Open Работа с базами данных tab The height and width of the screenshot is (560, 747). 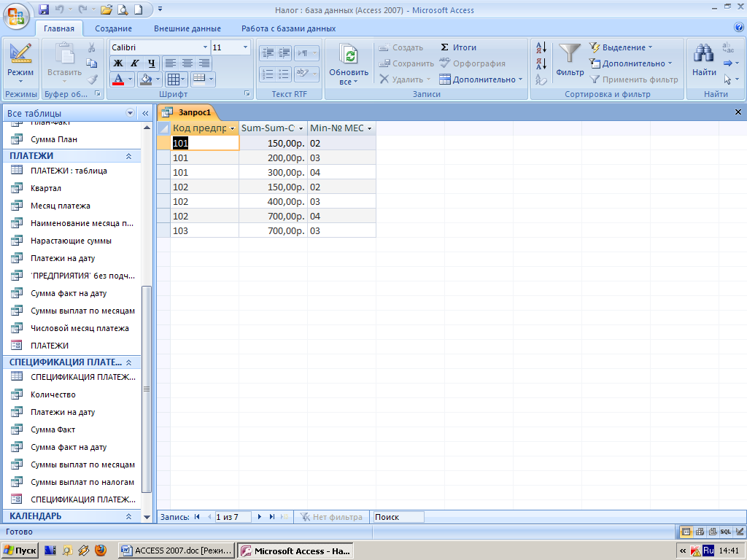click(x=288, y=28)
